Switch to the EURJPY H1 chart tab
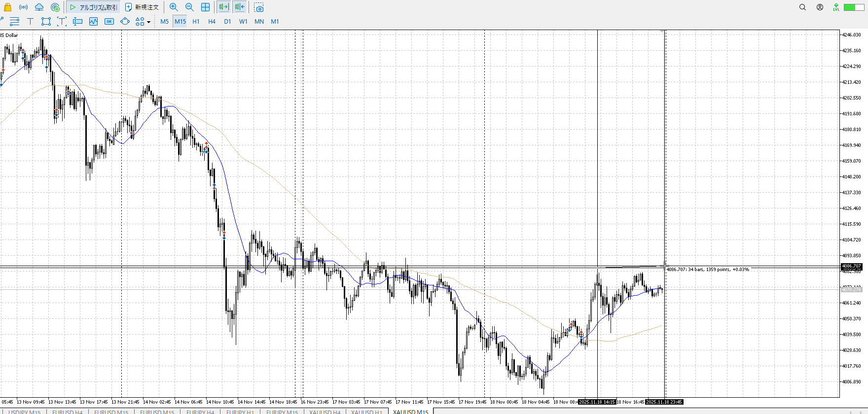 (x=240, y=412)
